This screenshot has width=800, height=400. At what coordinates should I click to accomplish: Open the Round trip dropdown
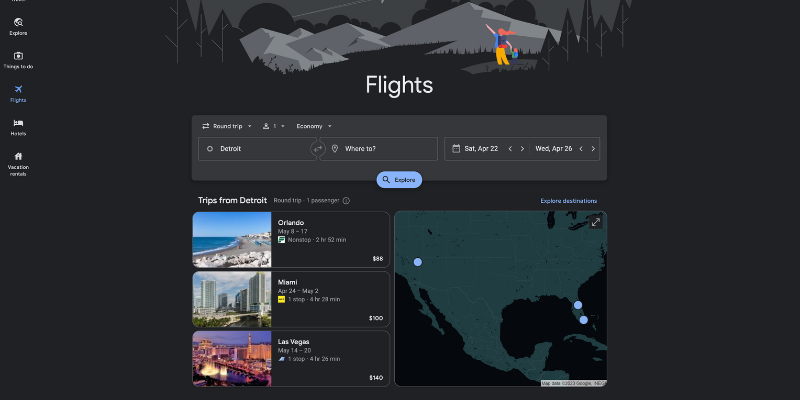pos(227,126)
